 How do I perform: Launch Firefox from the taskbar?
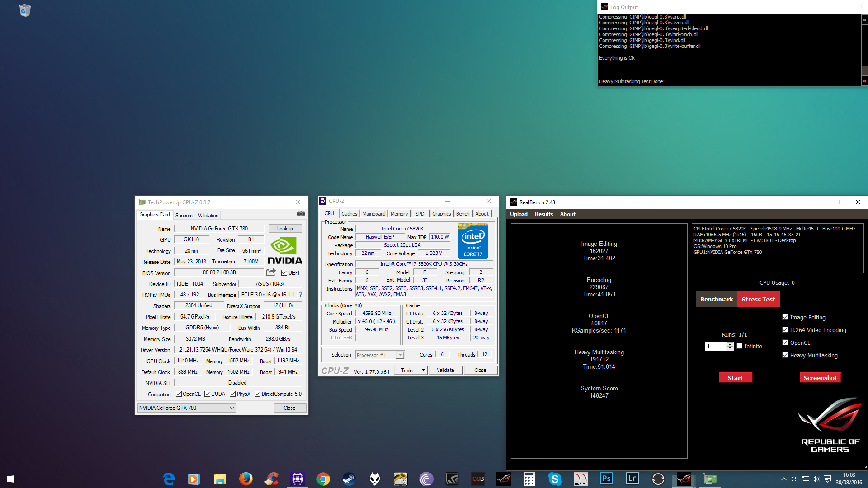tap(246, 479)
